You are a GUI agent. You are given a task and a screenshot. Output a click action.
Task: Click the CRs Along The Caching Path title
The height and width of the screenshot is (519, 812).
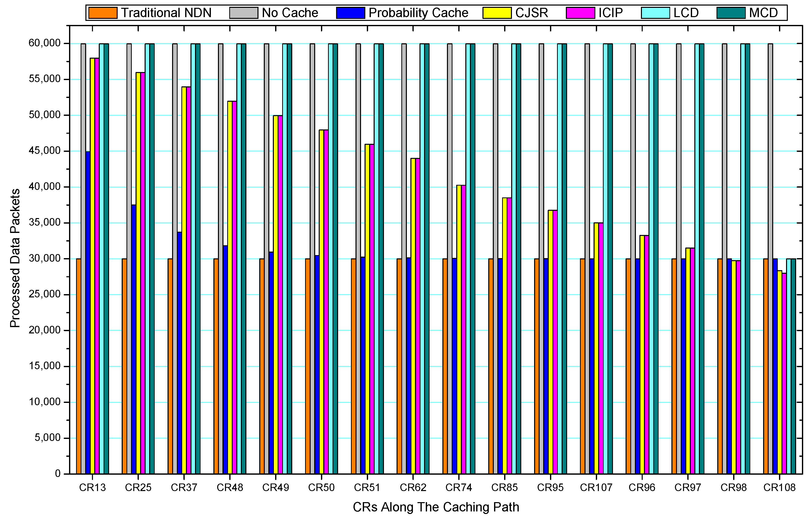click(x=436, y=507)
